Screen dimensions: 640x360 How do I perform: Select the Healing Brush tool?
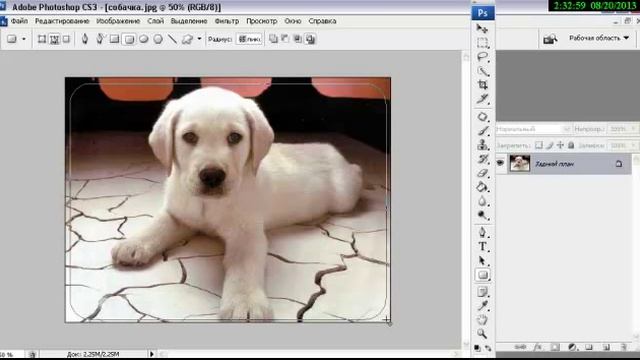pos(482,117)
